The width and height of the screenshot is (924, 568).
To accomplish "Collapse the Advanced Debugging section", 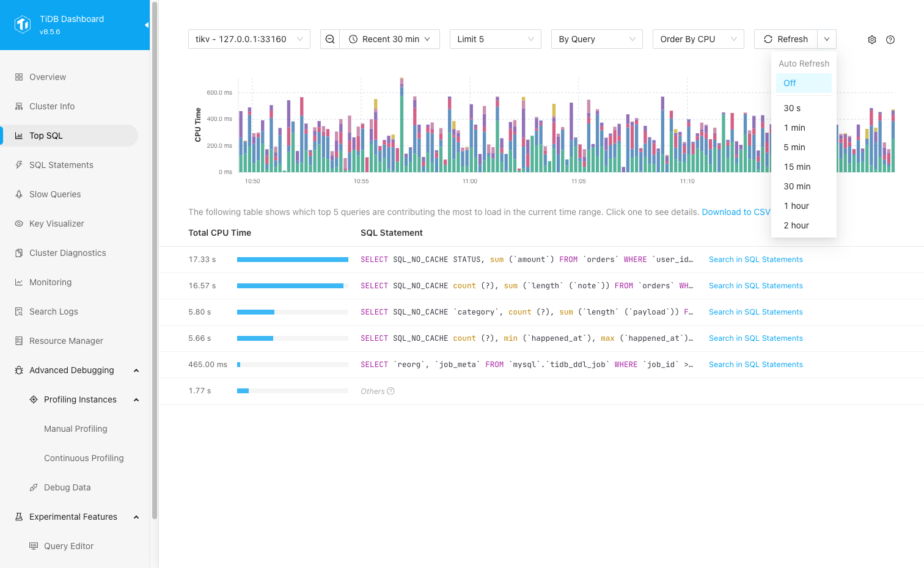I will [136, 370].
